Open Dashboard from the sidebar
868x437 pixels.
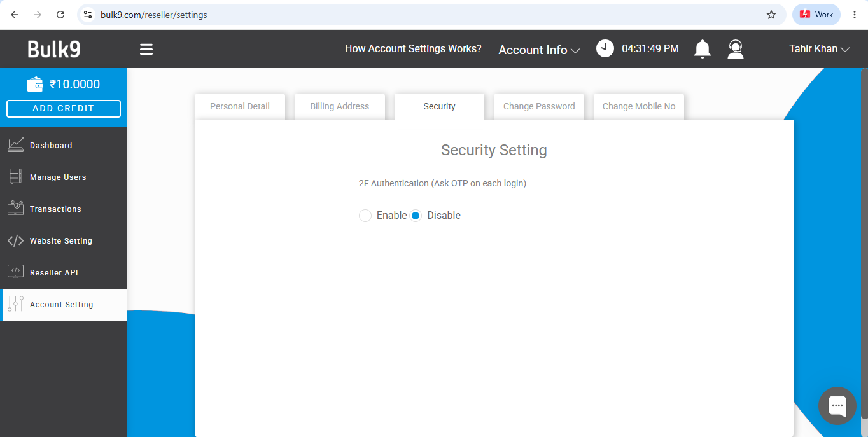click(x=64, y=145)
